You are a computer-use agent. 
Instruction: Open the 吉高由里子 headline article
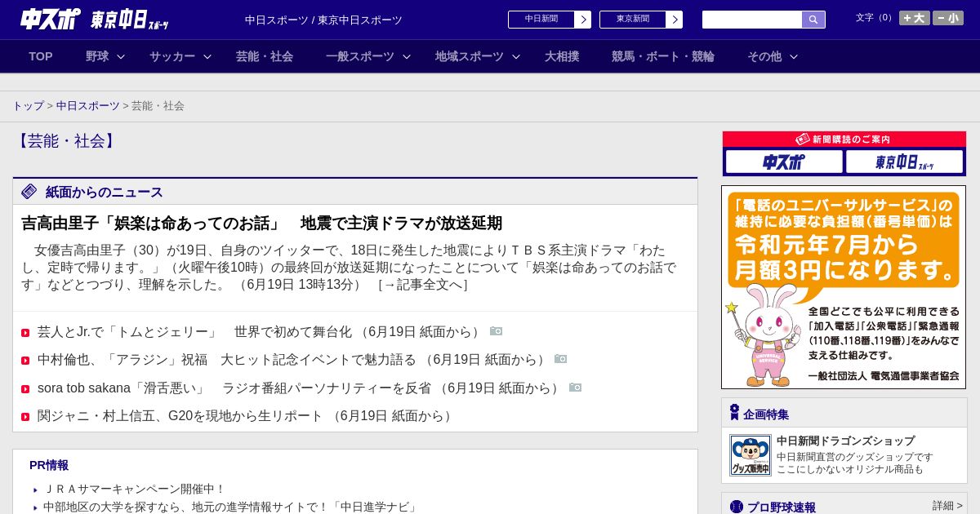coord(261,223)
